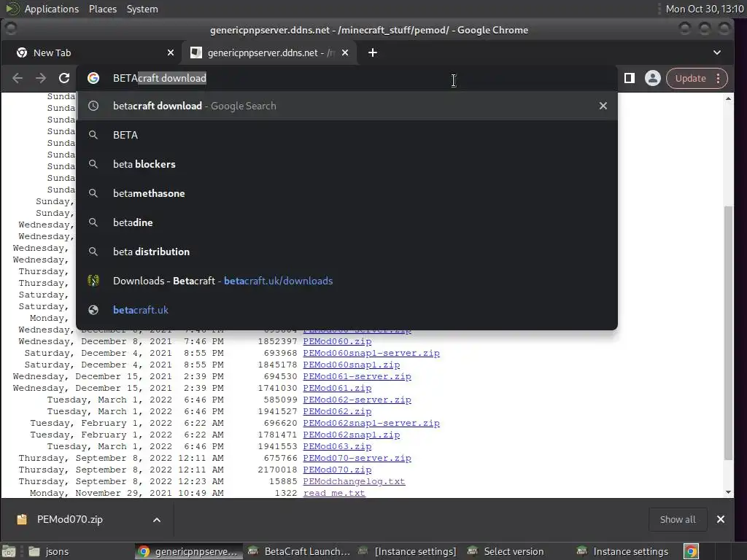Open the PEMod062snap1.zip link
747x560 pixels.
pos(352,435)
